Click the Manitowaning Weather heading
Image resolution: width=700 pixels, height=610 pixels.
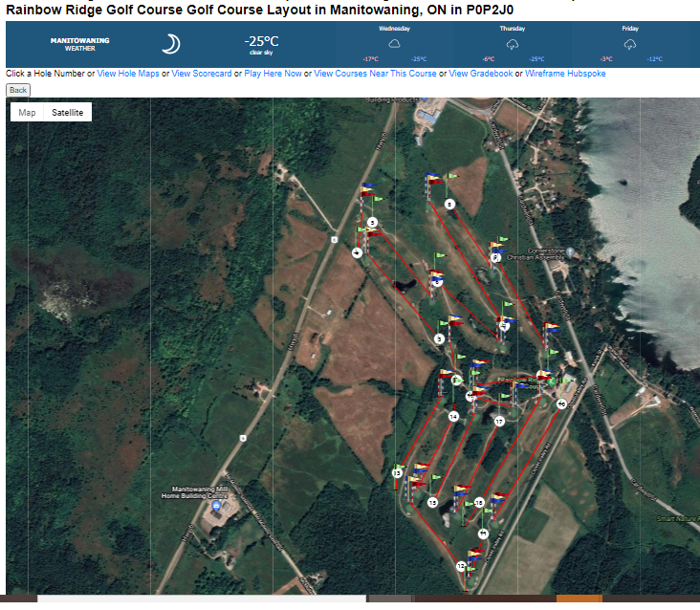pyautogui.click(x=80, y=44)
